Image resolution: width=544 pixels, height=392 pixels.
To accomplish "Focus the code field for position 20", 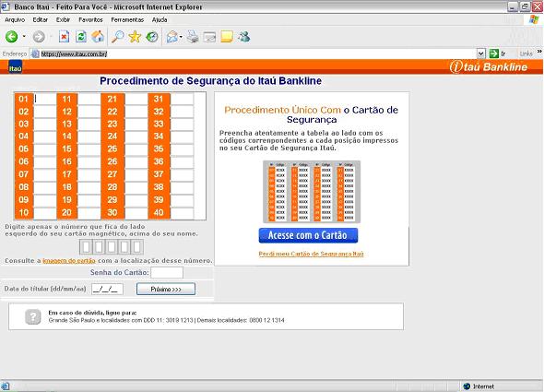I will click(89, 213).
